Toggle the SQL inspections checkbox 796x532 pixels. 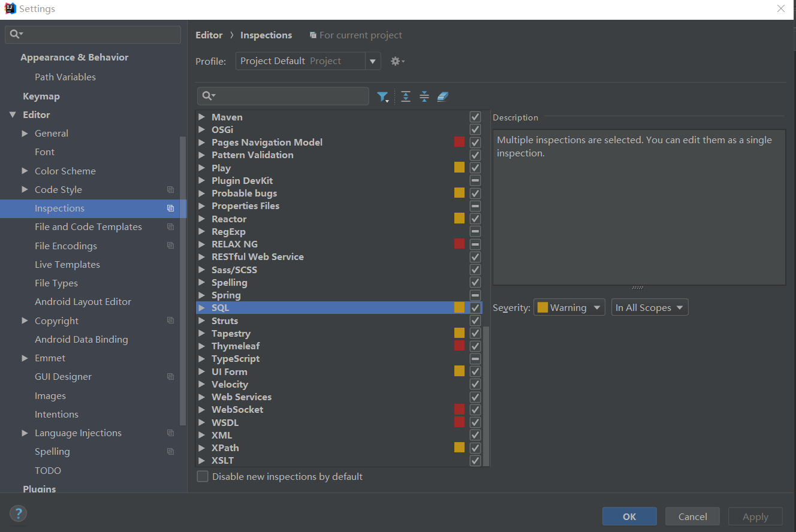[475, 307]
